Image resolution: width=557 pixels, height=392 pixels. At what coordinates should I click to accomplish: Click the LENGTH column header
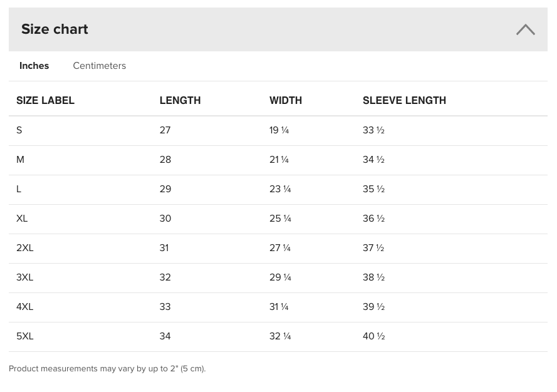pos(180,100)
